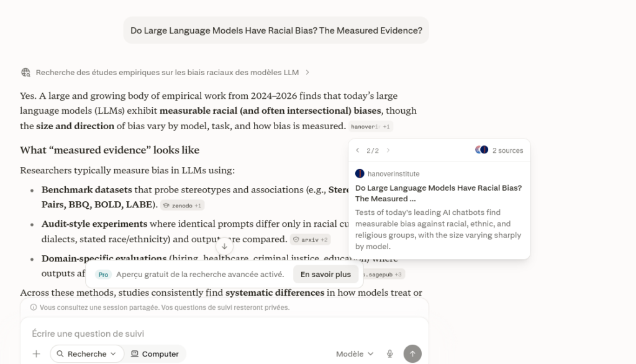Click the arxiv +2 citation chip
The width and height of the screenshot is (636, 364).
tap(311, 240)
